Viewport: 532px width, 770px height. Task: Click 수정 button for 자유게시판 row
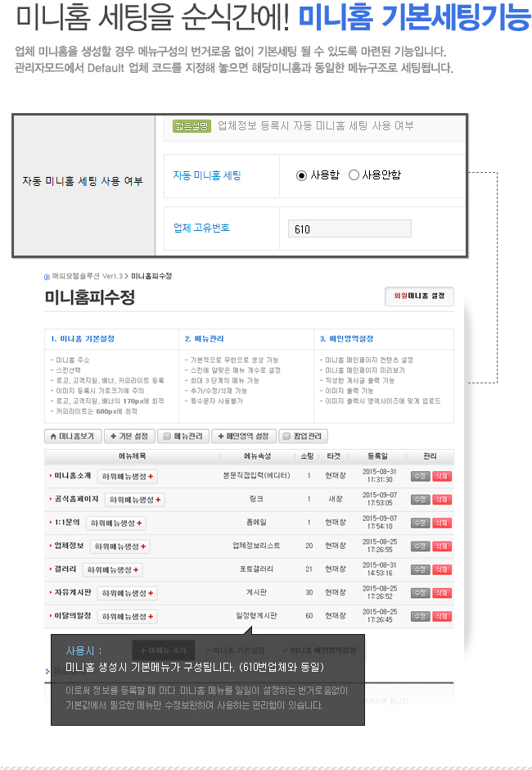coord(420,593)
